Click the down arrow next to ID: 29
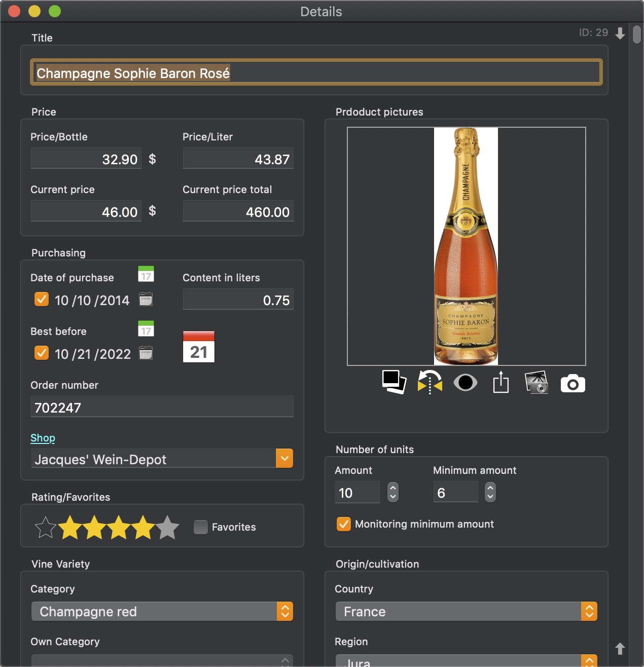Viewport: 644px width, 667px height. tap(620, 33)
